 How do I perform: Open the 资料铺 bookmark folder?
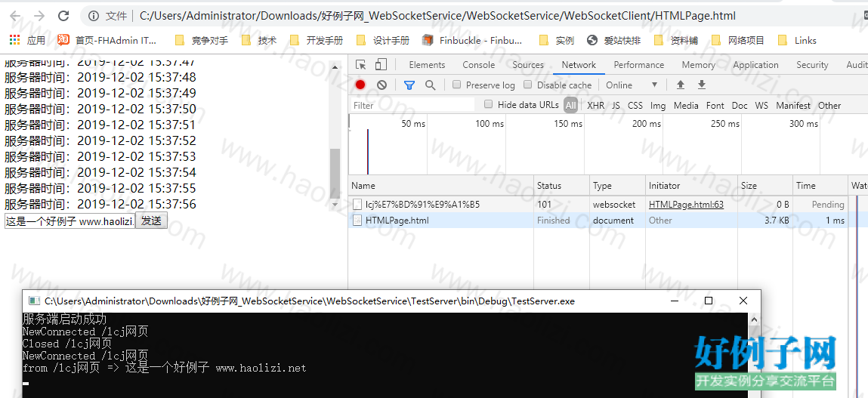click(676, 41)
